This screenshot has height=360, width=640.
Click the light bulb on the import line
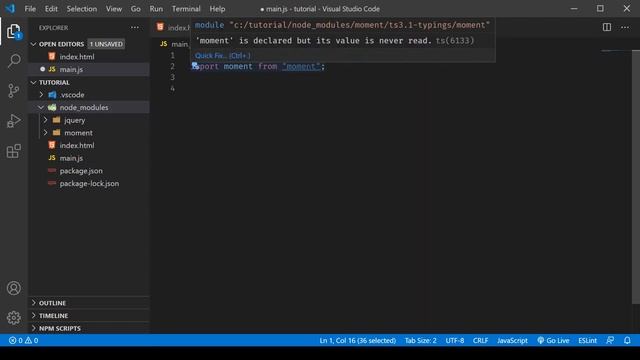[x=195, y=65]
